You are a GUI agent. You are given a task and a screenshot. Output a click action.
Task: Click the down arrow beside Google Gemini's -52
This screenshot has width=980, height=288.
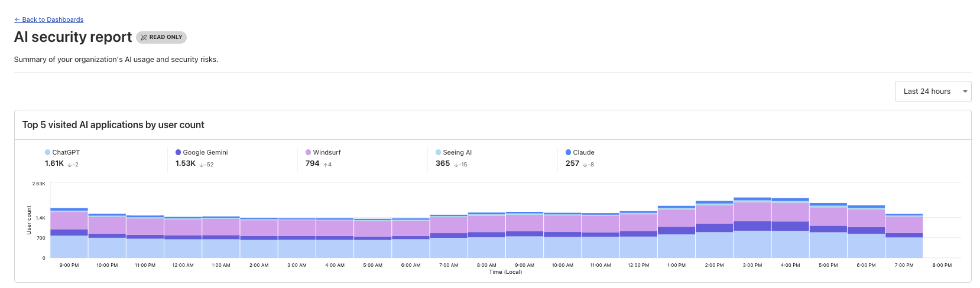202,165
